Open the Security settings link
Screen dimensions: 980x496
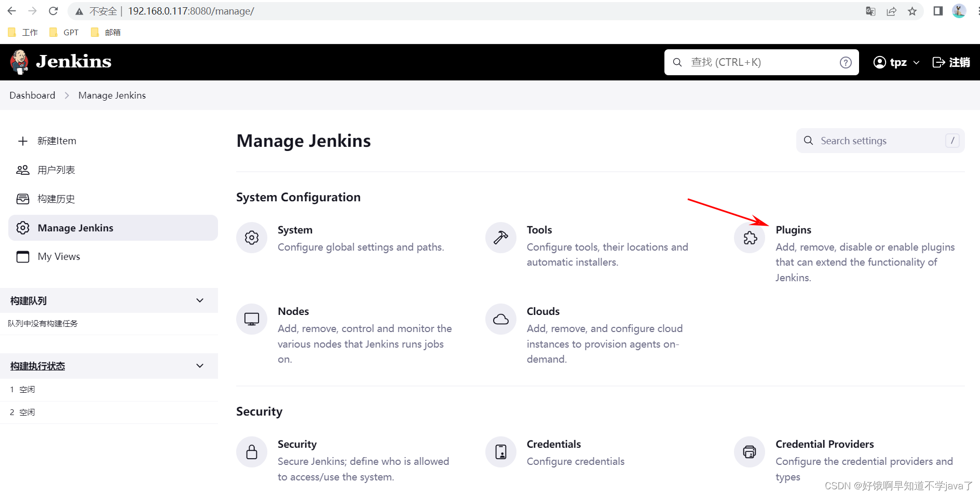click(297, 444)
